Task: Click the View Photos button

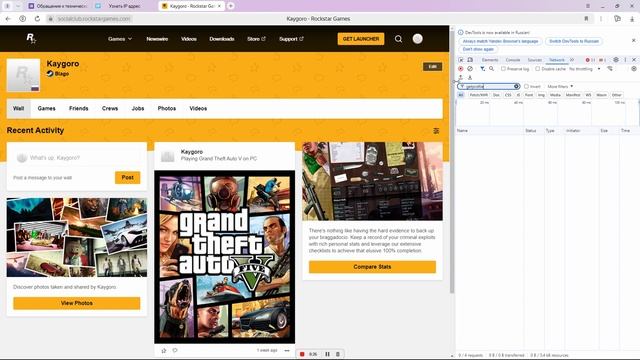Action: coord(77,303)
